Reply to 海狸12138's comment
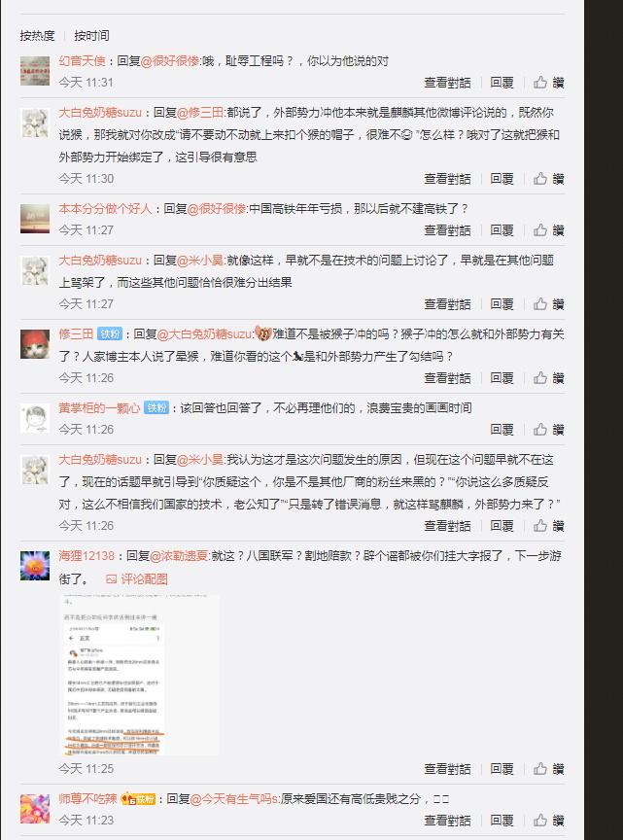Screen dimensions: 623x840 [502, 769]
